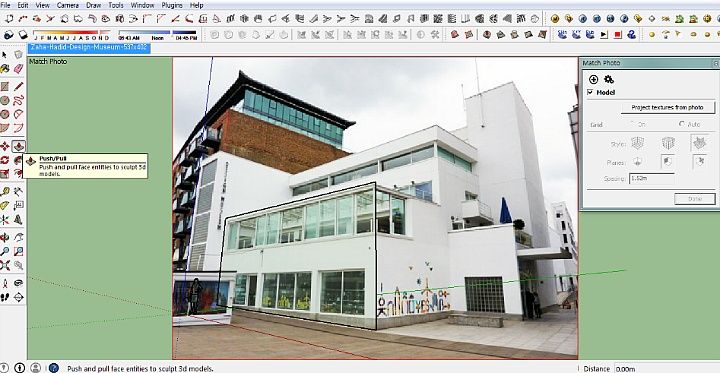
Task: Click the Spacing input field
Action: pyautogui.click(x=652, y=178)
